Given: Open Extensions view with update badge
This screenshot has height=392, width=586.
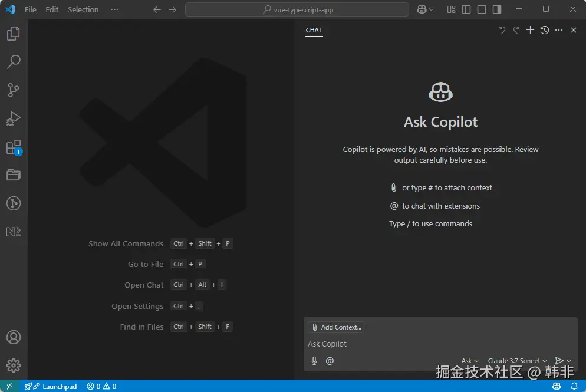Looking at the screenshot, I should [14, 147].
